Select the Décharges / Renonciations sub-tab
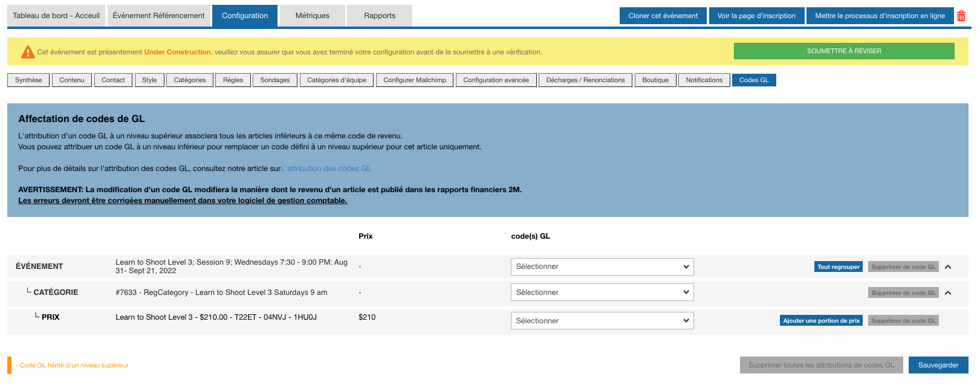The height and width of the screenshot is (391, 980). click(x=585, y=80)
